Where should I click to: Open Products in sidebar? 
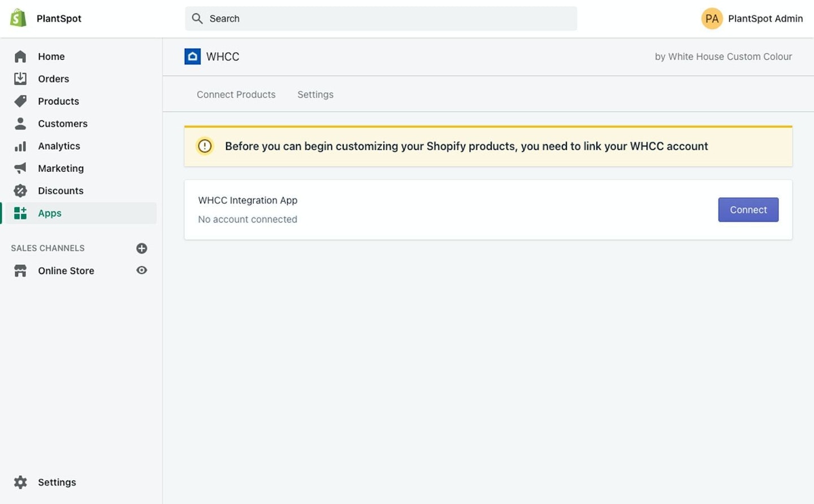(59, 101)
